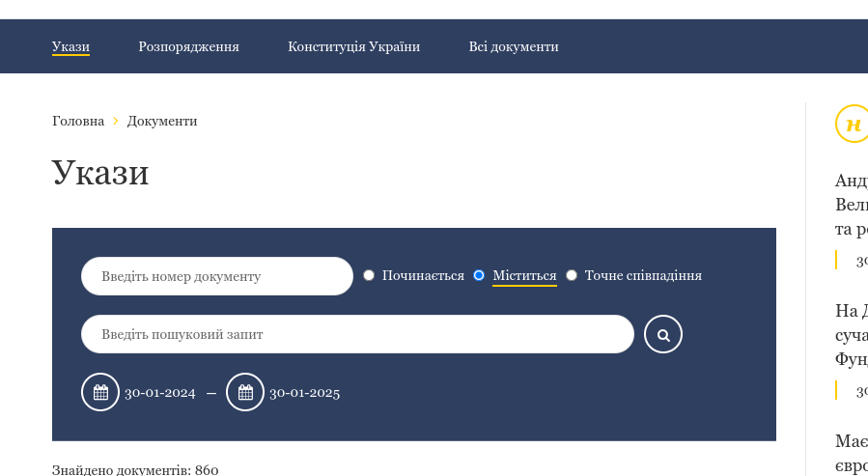
Task: Click the 'Документи' breadcrumb link
Action: click(x=162, y=121)
